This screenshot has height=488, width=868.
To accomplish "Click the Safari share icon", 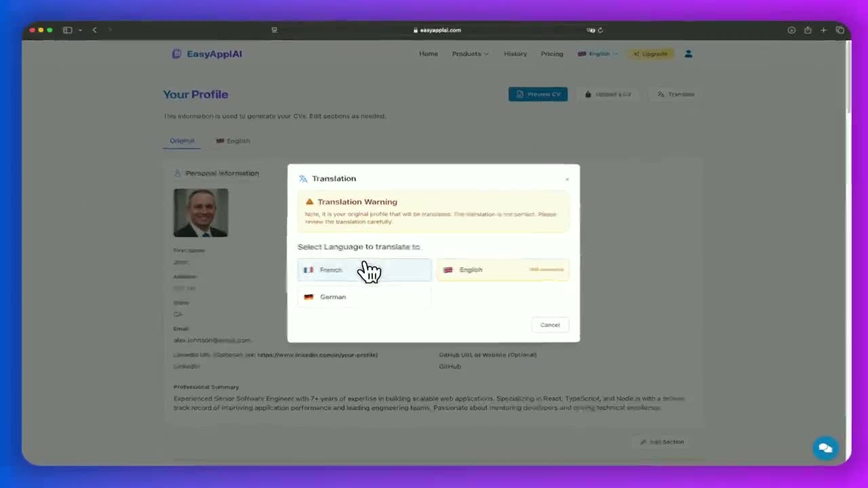I will pyautogui.click(x=808, y=30).
